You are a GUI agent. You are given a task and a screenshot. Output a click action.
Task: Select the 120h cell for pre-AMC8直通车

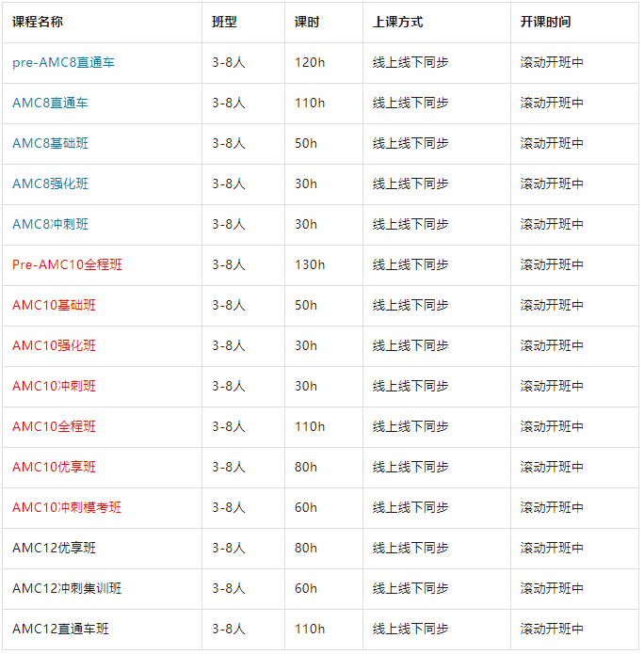(x=324, y=62)
